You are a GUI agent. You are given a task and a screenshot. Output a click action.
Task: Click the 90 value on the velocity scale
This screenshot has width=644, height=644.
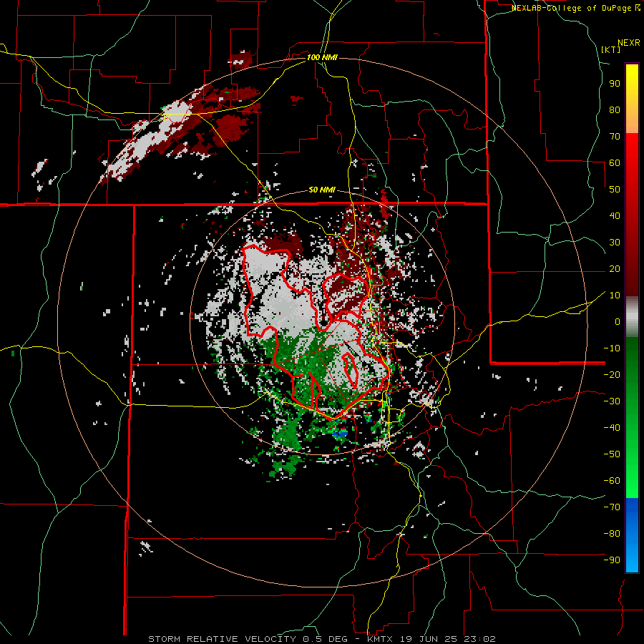pos(615,84)
